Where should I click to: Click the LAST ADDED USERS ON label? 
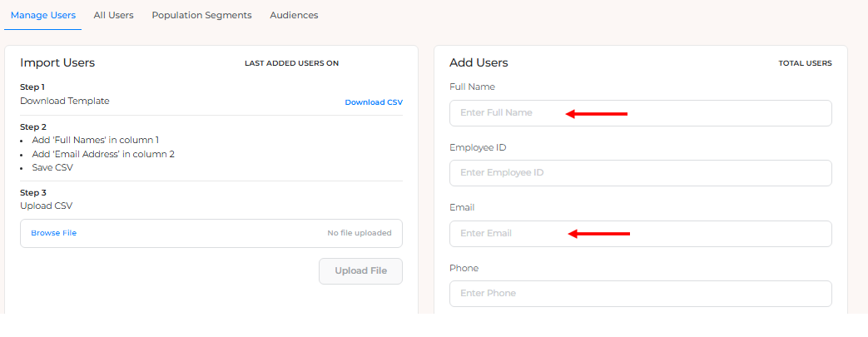(291, 63)
